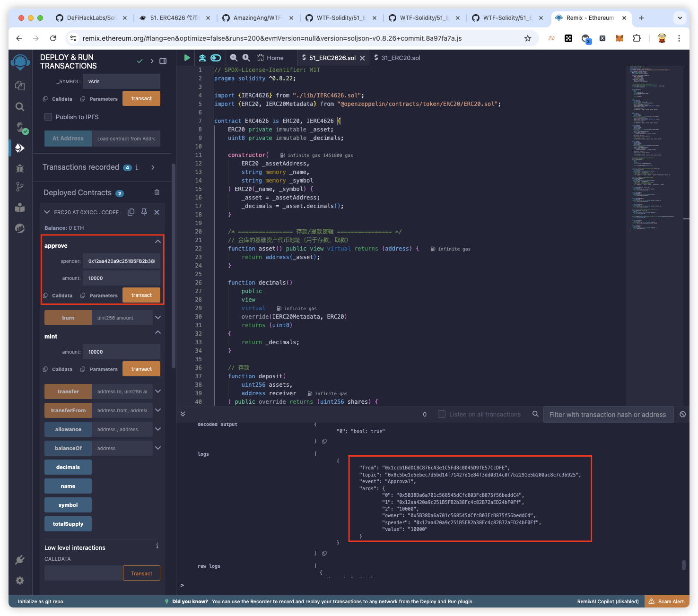Screen dimensions: 698x616
Task: Click the At Address button
Action: [x=68, y=139]
